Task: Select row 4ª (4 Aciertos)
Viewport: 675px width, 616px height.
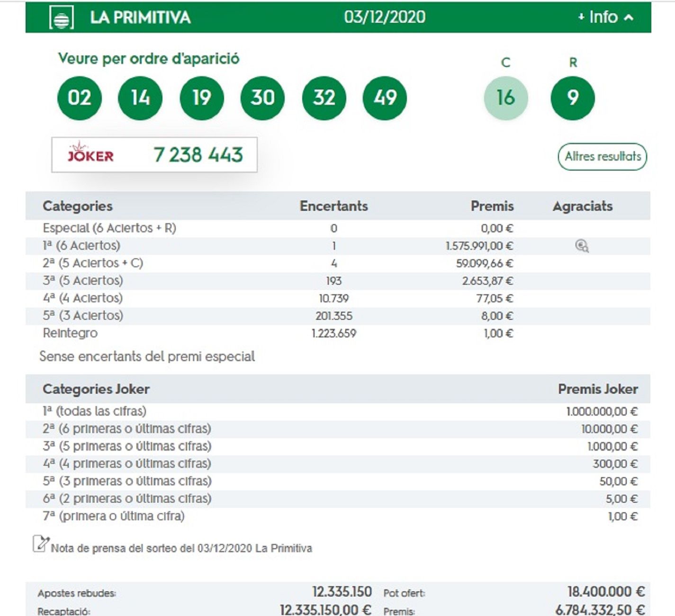Action: pyautogui.click(x=338, y=299)
